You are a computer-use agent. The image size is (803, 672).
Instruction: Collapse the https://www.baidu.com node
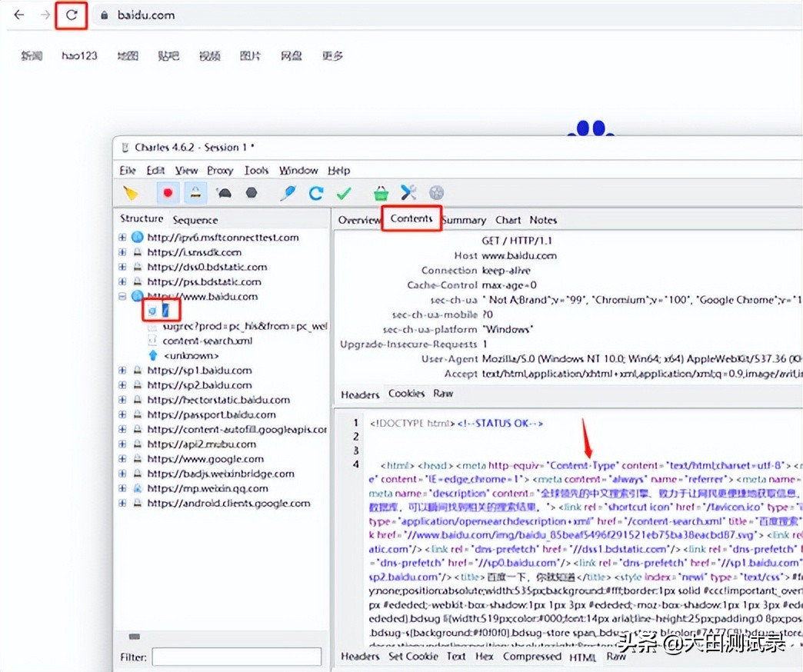[122, 296]
